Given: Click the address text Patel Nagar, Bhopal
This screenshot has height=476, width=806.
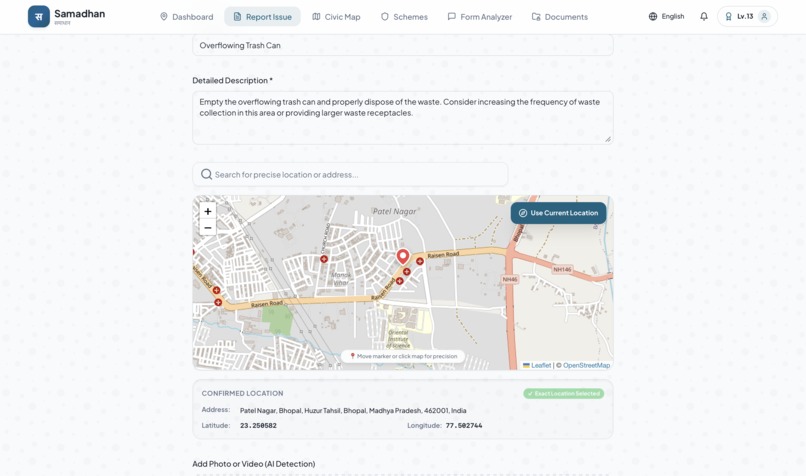Looking at the screenshot, I should click(353, 411).
